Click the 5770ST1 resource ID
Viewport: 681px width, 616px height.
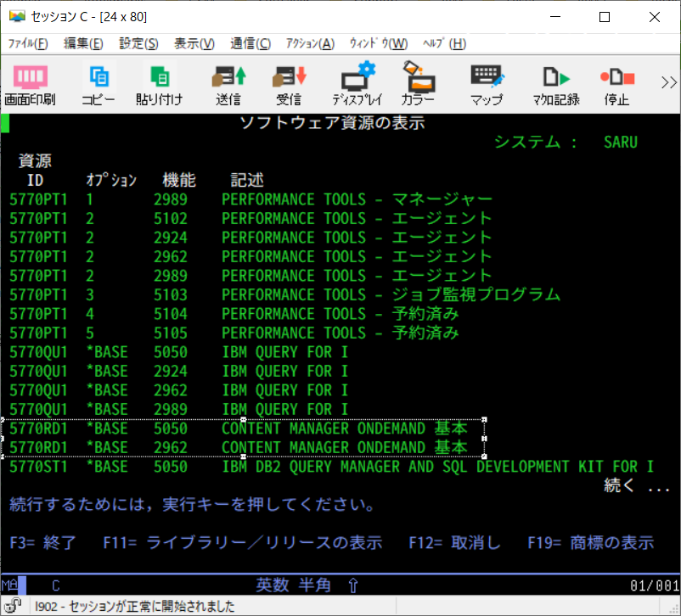(38, 468)
